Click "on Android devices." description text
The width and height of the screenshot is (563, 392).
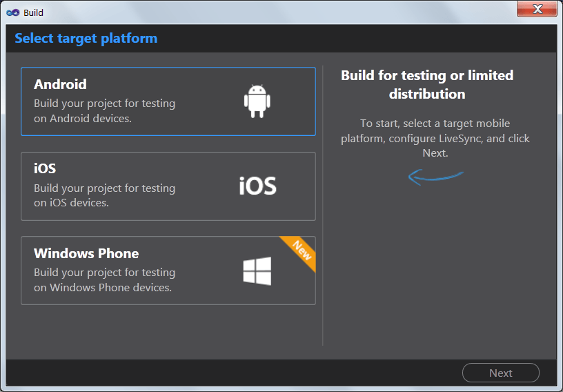coord(83,118)
